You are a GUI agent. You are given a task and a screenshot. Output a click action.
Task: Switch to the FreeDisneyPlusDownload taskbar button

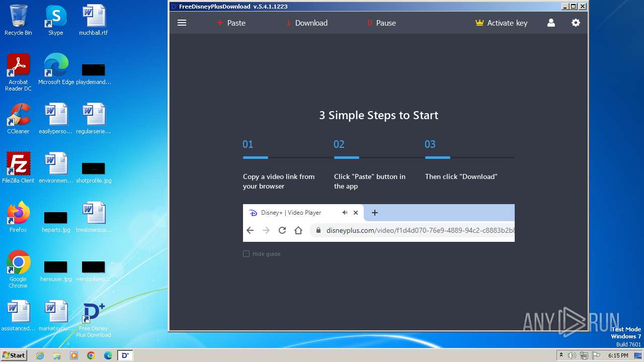[x=125, y=355]
